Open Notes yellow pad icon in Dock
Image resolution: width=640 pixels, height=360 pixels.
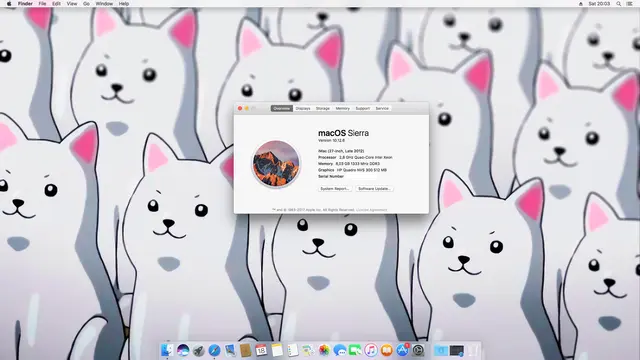[x=277, y=350]
